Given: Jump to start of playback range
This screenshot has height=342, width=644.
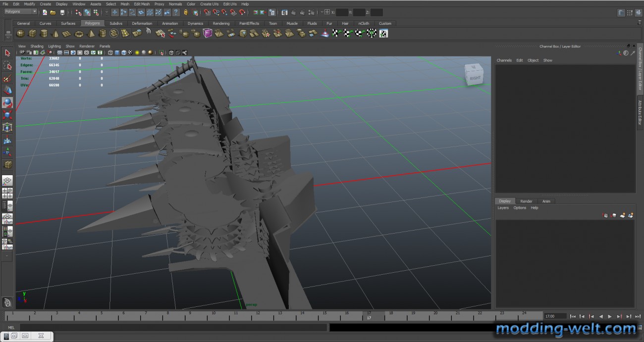Looking at the screenshot, I should 573,316.
